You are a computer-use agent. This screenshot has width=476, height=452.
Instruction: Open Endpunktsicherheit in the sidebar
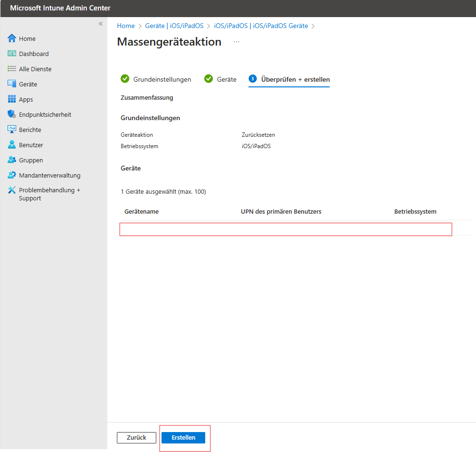[x=45, y=114]
